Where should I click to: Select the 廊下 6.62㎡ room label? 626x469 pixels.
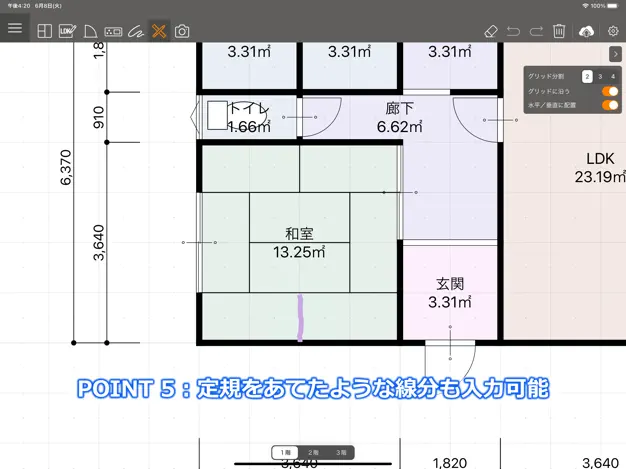[x=400, y=117]
